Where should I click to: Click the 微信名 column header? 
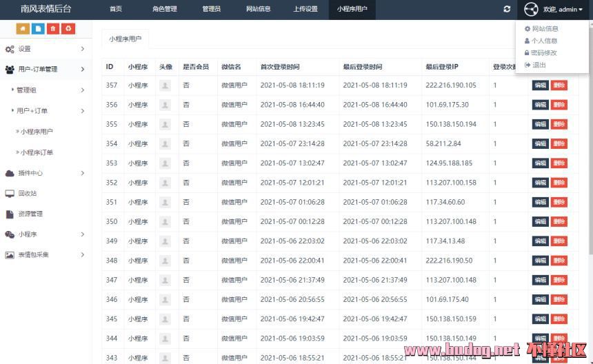[x=231, y=67]
